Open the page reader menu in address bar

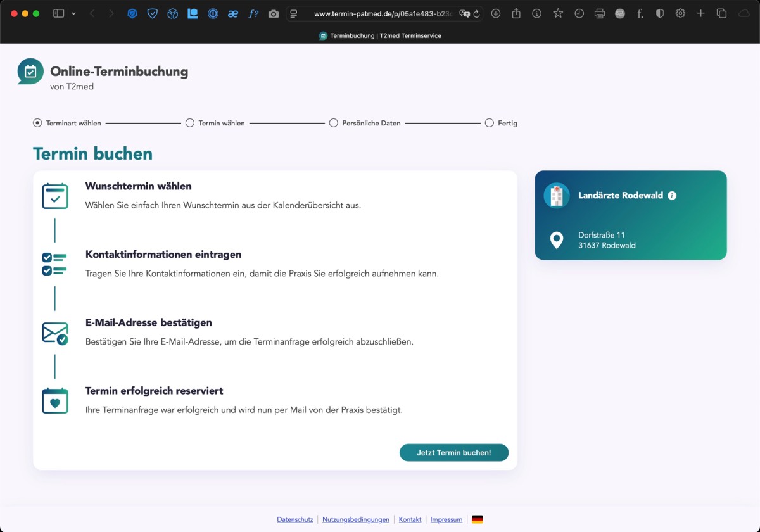point(294,13)
